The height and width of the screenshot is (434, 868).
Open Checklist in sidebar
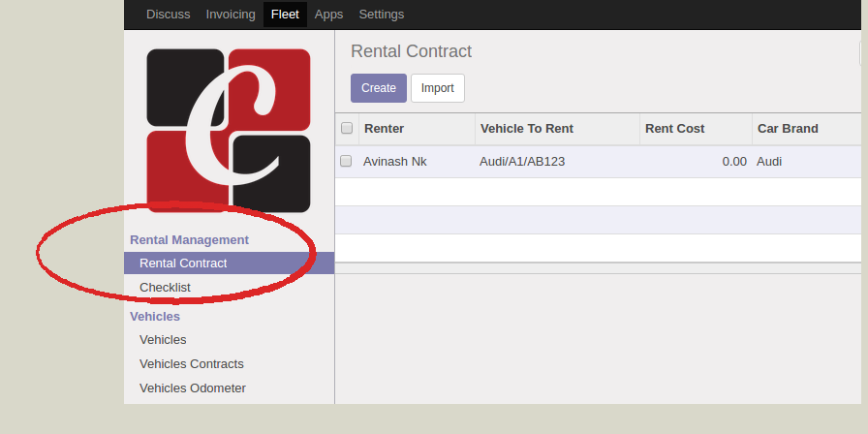click(x=165, y=288)
